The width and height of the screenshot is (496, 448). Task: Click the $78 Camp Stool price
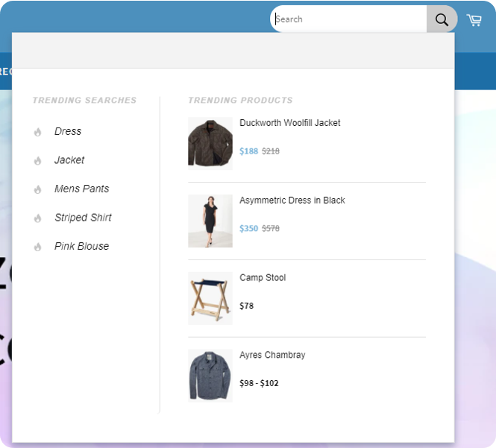(246, 306)
